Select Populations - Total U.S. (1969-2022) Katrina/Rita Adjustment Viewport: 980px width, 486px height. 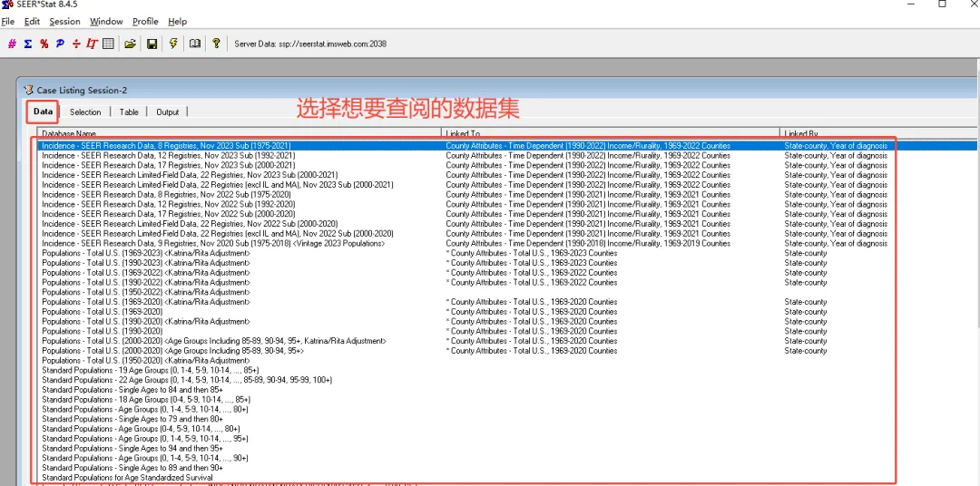145,272
